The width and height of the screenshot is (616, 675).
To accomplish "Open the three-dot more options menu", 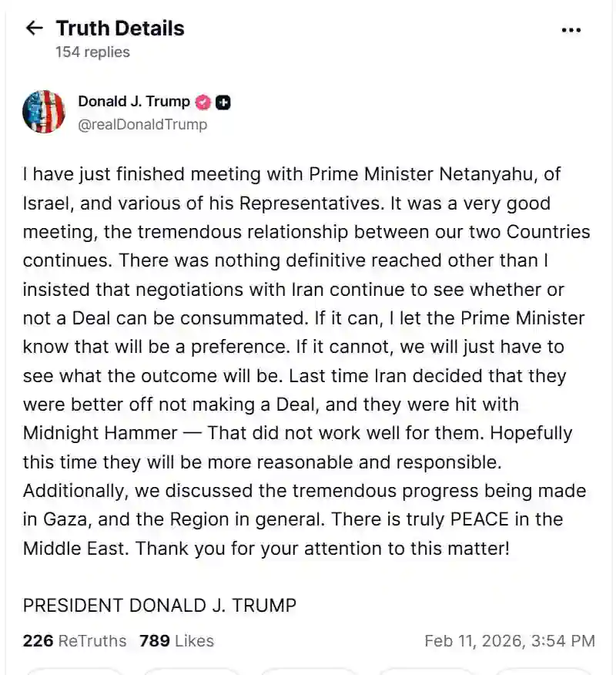I will [571, 30].
